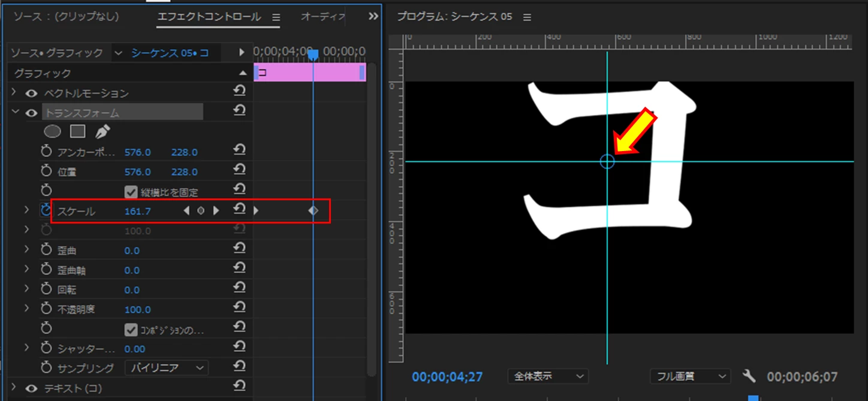This screenshot has width=868, height=401.
Task: Hide the ベクトルモーション effect eye
Action: pos(31,94)
